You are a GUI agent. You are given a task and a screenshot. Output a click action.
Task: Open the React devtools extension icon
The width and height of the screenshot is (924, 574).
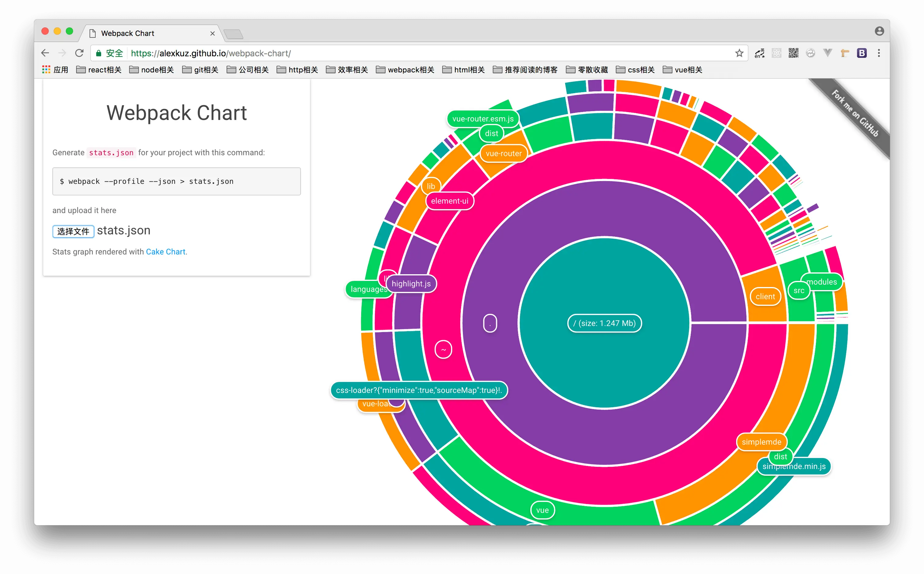(776, 53)
